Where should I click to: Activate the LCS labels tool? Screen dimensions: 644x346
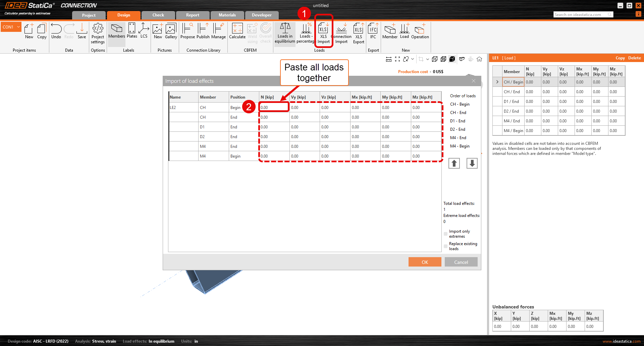144,32
